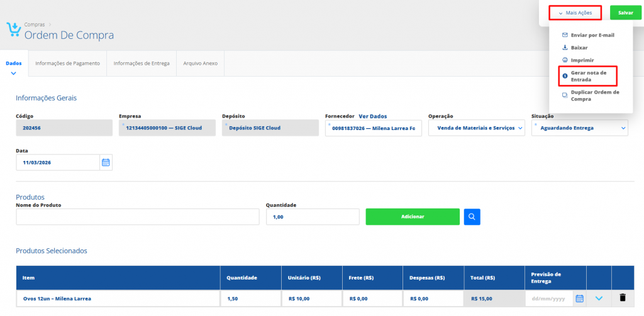This screenshot has width=644, height=316.
Task: Click the Despesas cell showing R$ 0,00
Action: (x=433, y=298)
